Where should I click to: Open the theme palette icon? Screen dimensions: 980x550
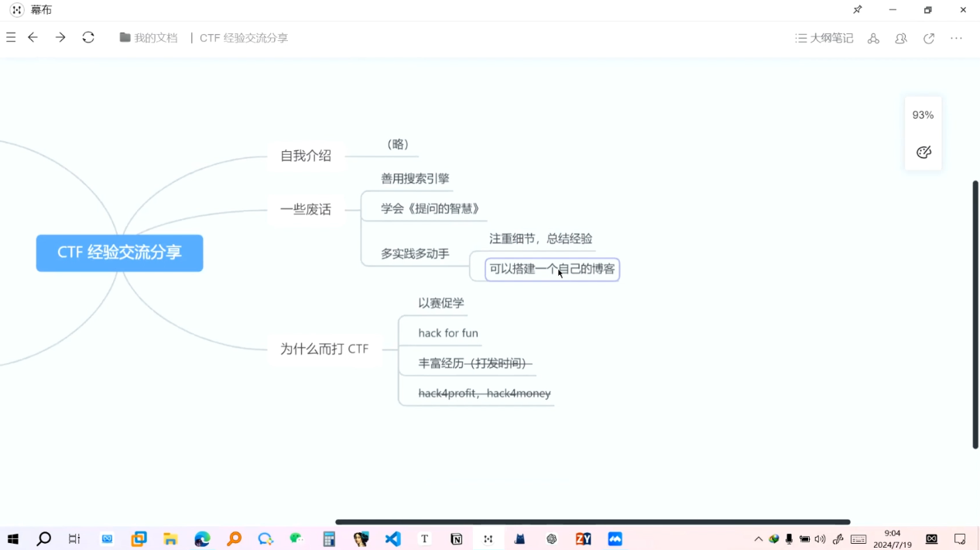(x=923, y=152)
